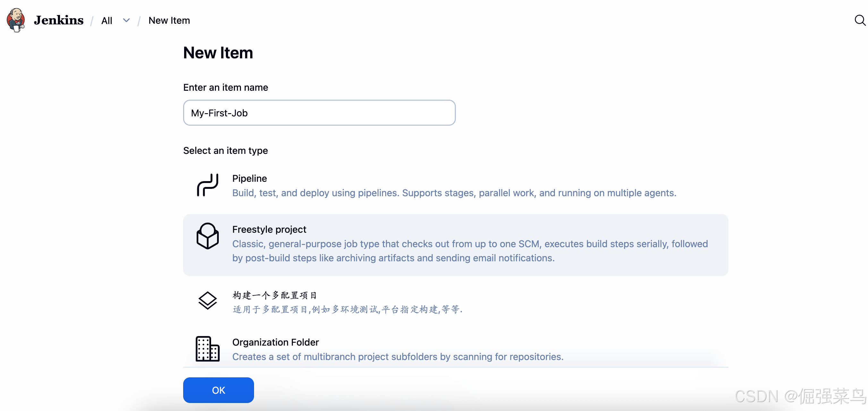Select the Freestyle project item type
This screenshot has width=868, height=411.
click(269, 230)
